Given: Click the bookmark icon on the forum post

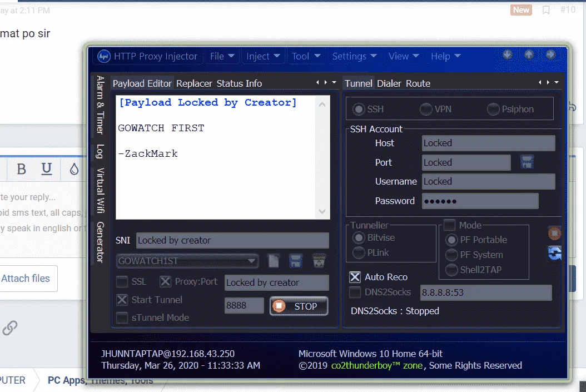Looking at the screenshot, I should 546,10.
